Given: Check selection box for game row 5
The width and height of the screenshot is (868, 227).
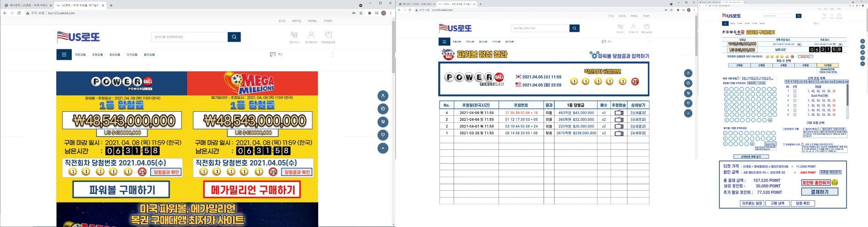Looking at the screenshot, I should pyautogui.click(x=794, y=110).
